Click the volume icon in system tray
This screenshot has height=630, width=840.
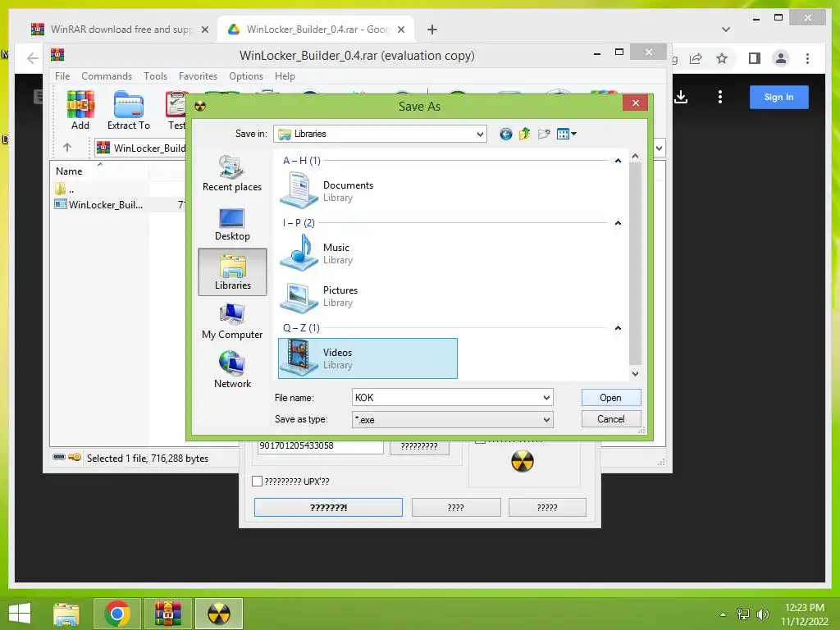click(762, 614)
